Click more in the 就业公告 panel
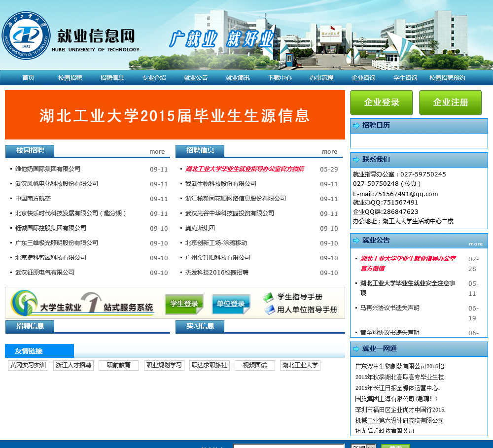The height and width of the screenshot is (448, 493). pyautogui.click(x=476, y=243)
